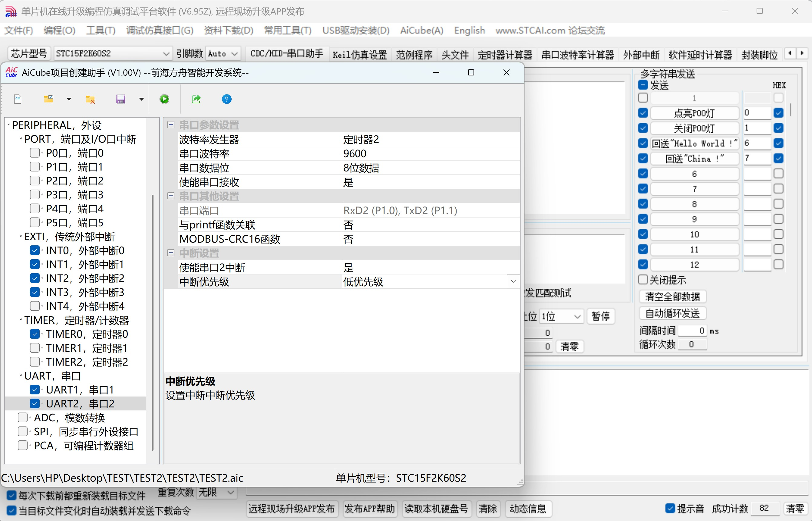The image size is (812, 521).
Task: Toggle the 关闭提示 checkbox
Action: [643, 280]
